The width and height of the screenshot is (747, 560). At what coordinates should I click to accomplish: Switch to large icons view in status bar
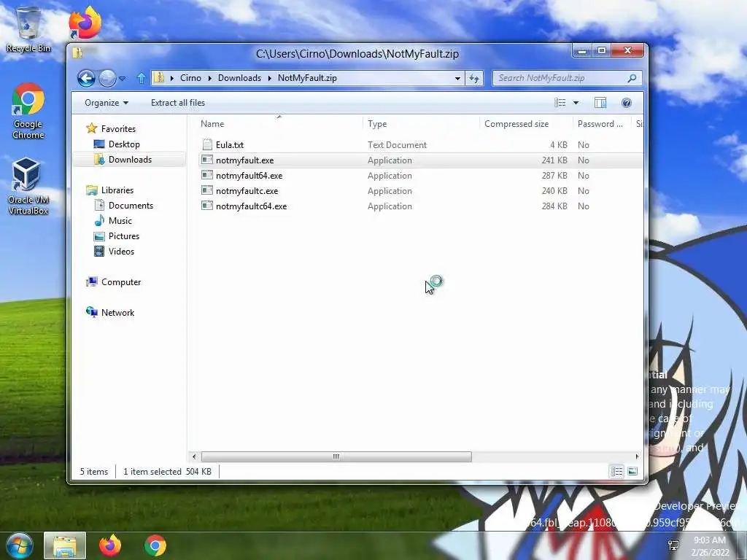pos(632,472)
